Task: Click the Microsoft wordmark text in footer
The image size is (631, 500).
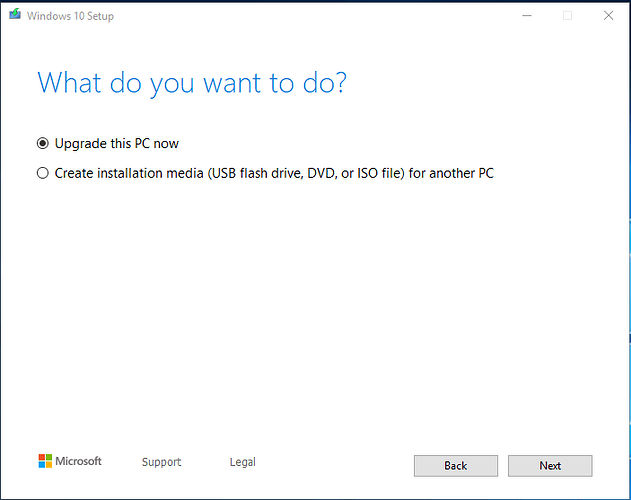Action: click(78, 461)
